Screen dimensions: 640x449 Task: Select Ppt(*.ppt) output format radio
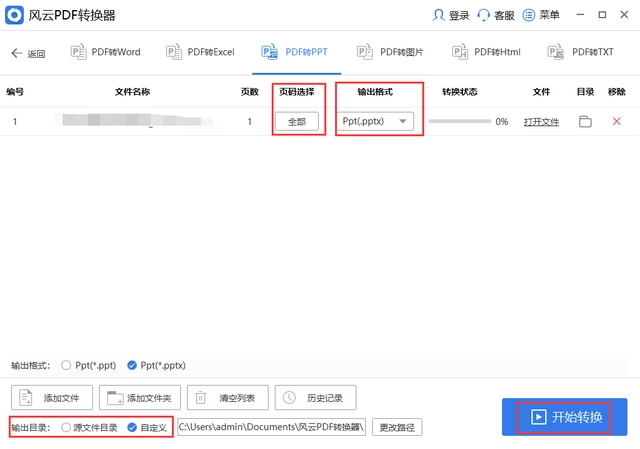pos(66,365)
